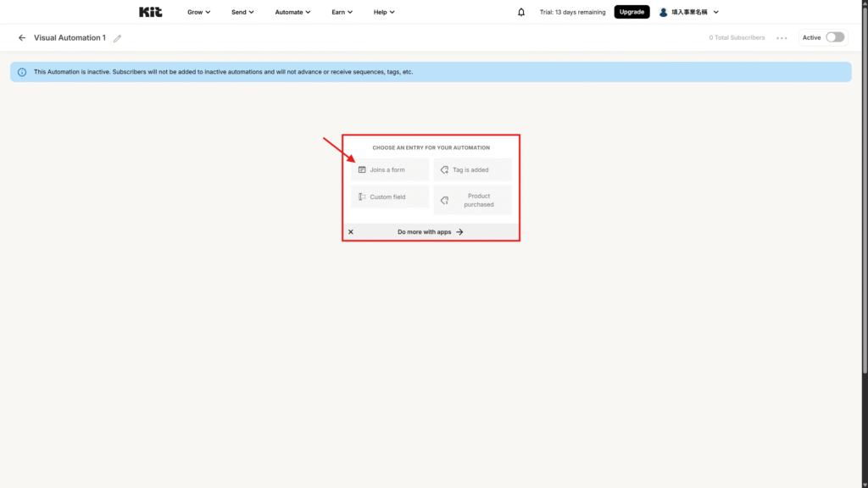The height and width of the screenshot is (488, 868).
Task: Select the Custom field entry option
Action: [389, 197]
